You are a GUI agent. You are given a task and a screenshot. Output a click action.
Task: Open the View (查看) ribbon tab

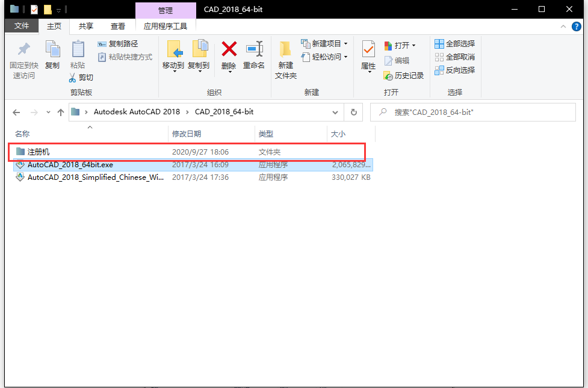[118, 26]
